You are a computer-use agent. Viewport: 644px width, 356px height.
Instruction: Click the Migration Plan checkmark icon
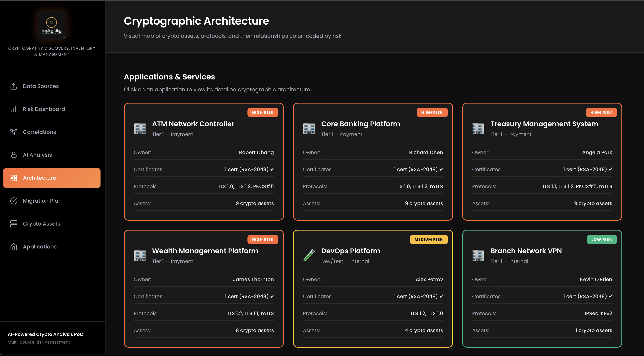pyautogui.click(x=14, y=201)
